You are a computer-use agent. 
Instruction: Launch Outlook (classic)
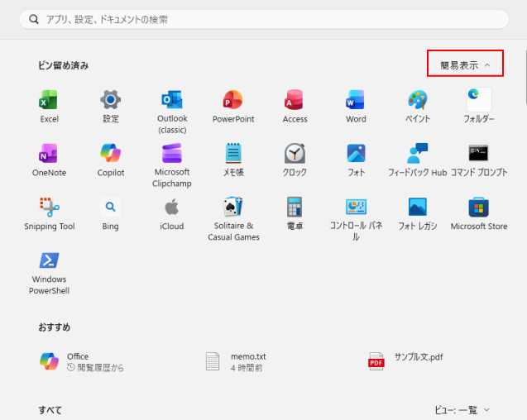pos(172,112)
